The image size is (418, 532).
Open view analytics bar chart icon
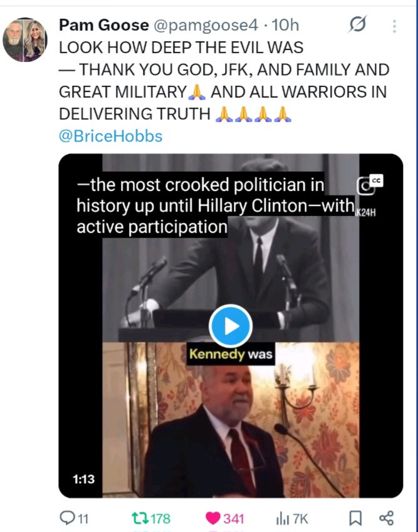[282, 518]
